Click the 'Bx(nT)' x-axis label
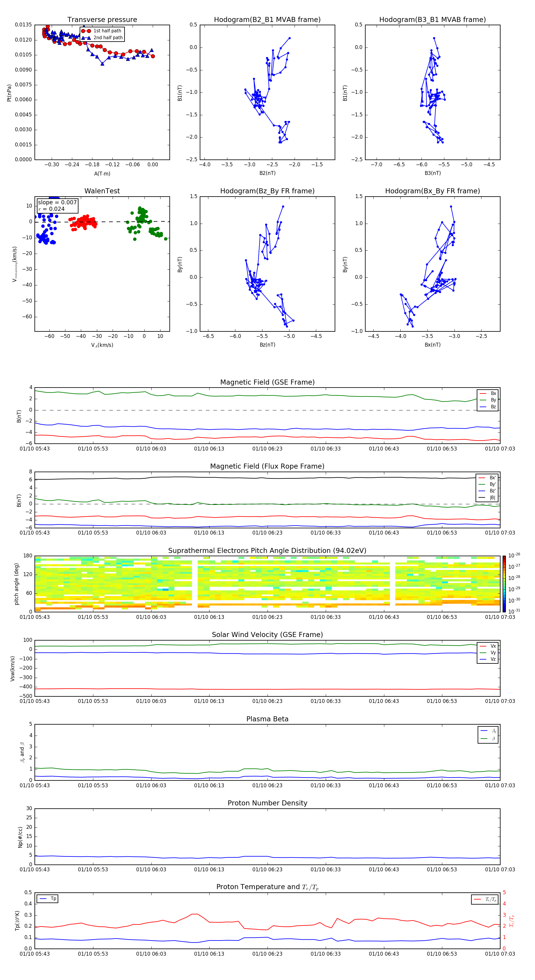The height and width of the screenshot is (980, 535). [x=432, y=345]
